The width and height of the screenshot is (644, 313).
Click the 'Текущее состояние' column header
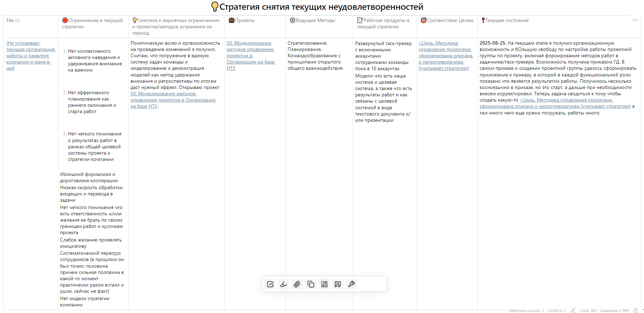506,21
